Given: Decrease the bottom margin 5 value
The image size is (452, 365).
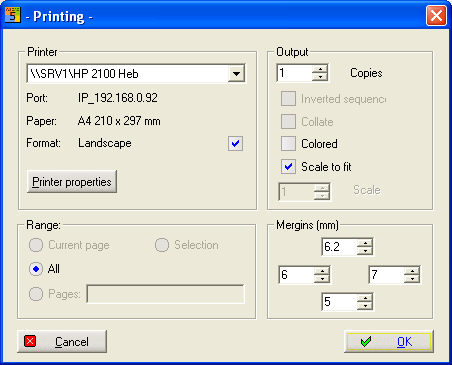Looking at the screenshot, I should coord(365,306).
